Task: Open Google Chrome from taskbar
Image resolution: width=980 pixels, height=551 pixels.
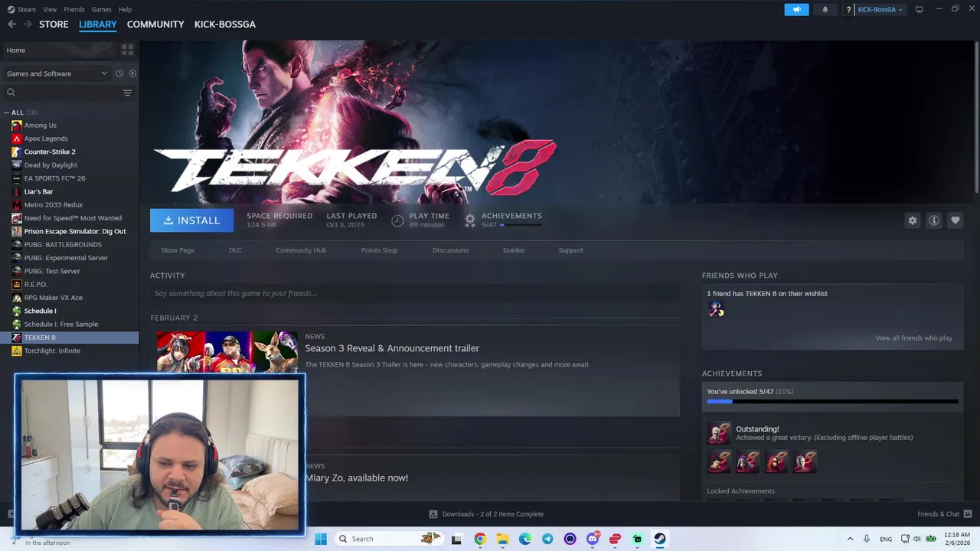Action: 479,539
